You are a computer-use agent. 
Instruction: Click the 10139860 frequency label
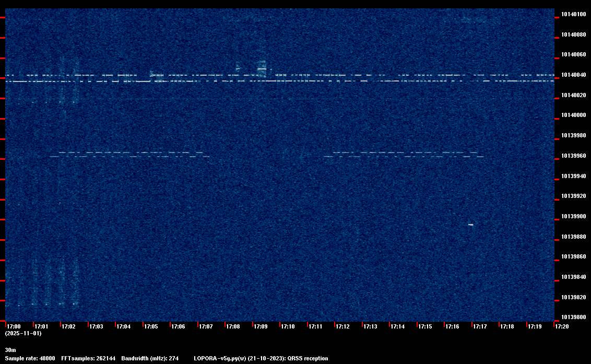click(x=574, y=256)
